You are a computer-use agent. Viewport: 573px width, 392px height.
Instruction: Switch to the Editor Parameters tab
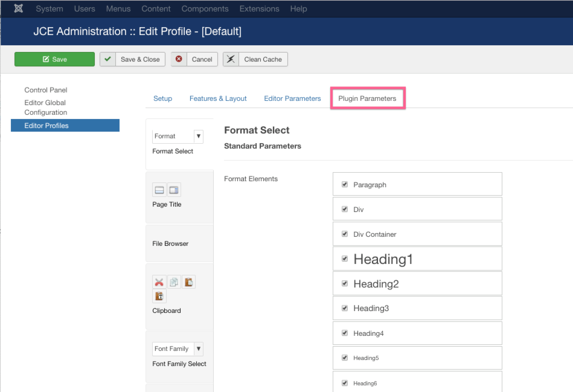(x=292, y=98)
